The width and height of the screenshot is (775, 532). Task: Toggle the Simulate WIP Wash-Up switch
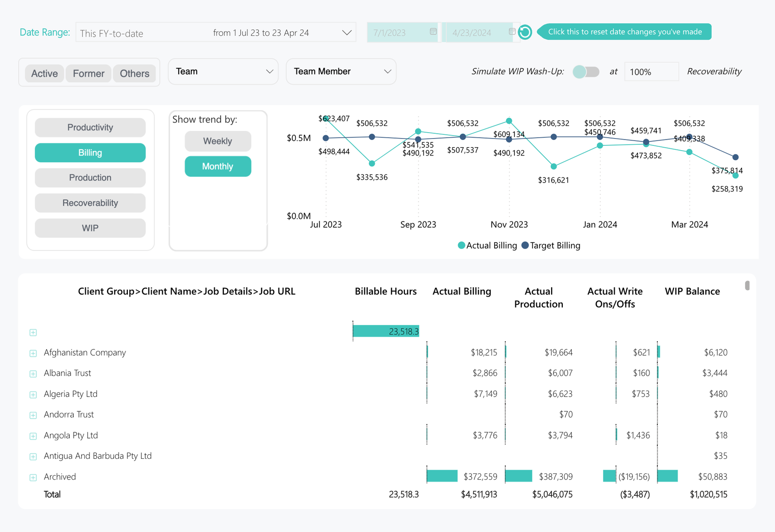pyautogui.click(x=586, y=72)
